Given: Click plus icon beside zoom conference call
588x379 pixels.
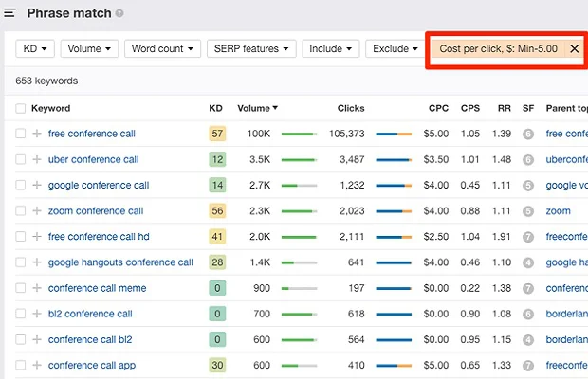Looking at the screenshot, I should click(37, 211).
